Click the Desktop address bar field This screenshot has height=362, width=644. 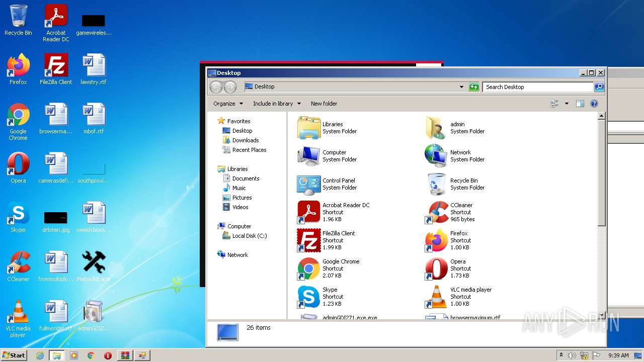click(356, 87)
